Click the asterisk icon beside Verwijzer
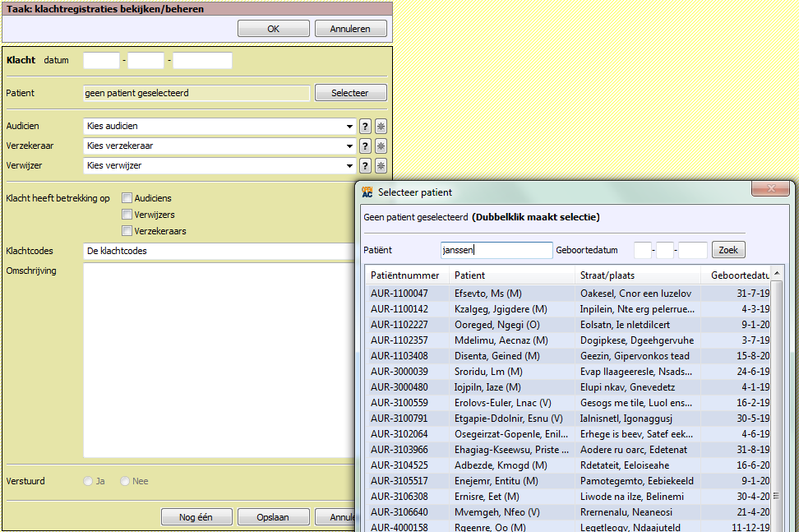The width and height of the screenshot is (799, 532). (381, 166)
